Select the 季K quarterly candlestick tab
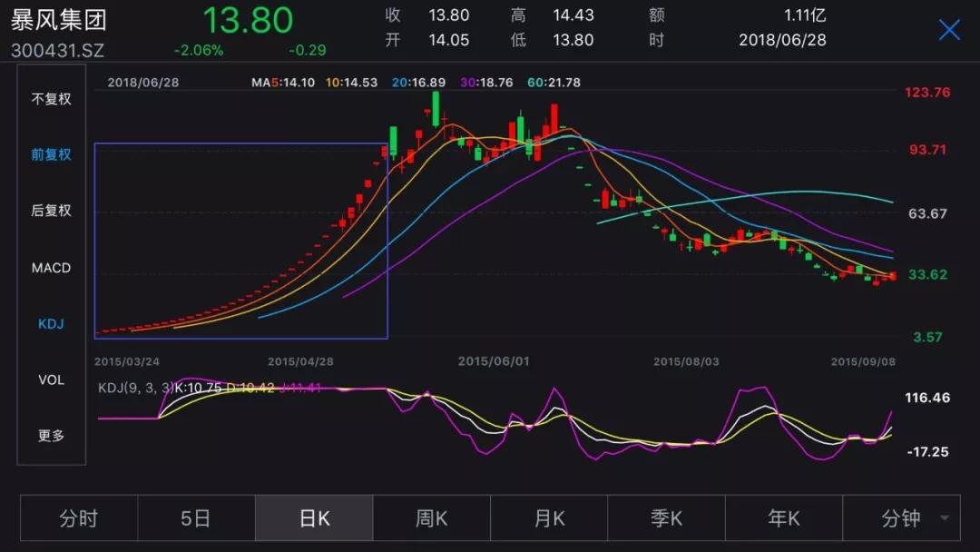Screen dimensions: 980x552 click(666, 518)
